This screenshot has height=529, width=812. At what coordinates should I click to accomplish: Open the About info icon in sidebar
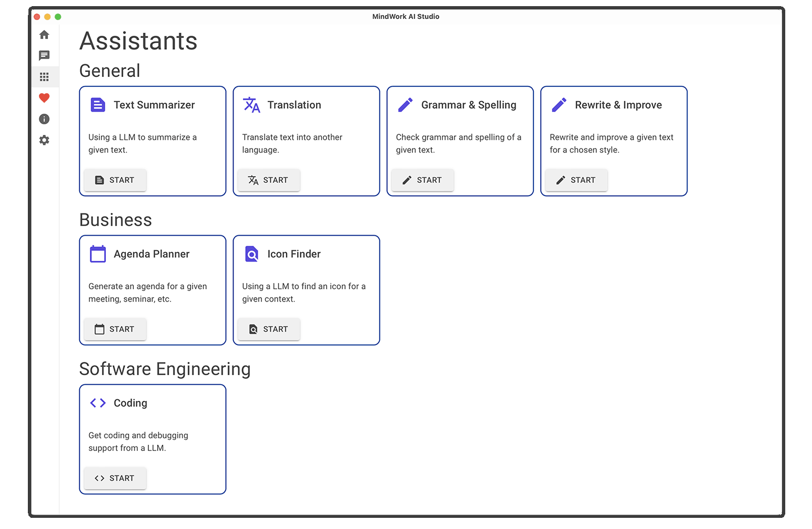coord(44,119)
